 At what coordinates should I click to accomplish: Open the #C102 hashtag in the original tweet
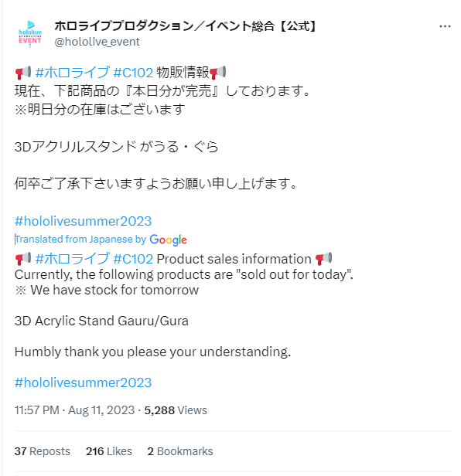point(133,73)
